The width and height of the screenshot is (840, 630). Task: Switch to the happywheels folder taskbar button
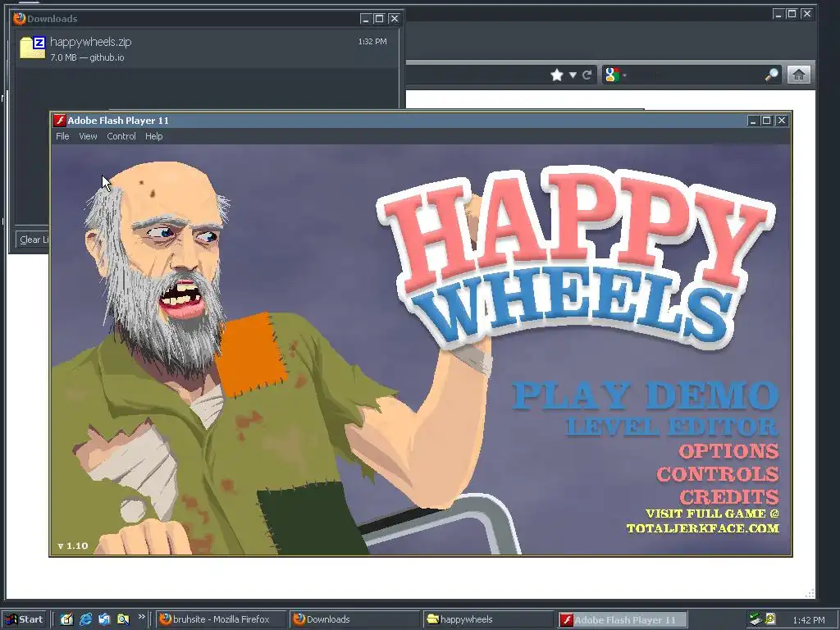click(x=488, y=619)
